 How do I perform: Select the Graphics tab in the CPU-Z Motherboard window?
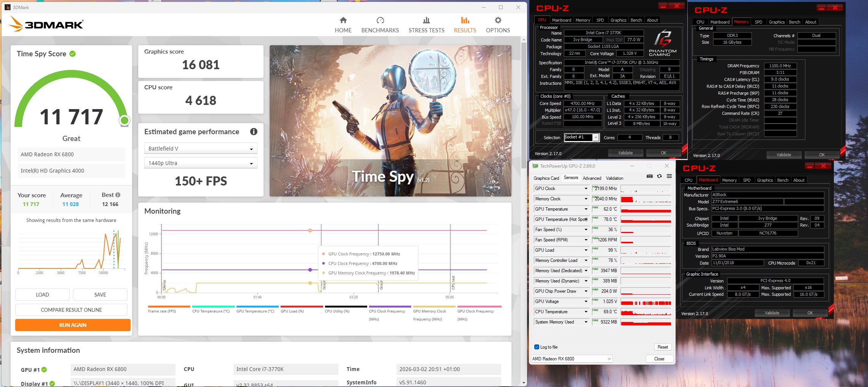click(765, 180)
